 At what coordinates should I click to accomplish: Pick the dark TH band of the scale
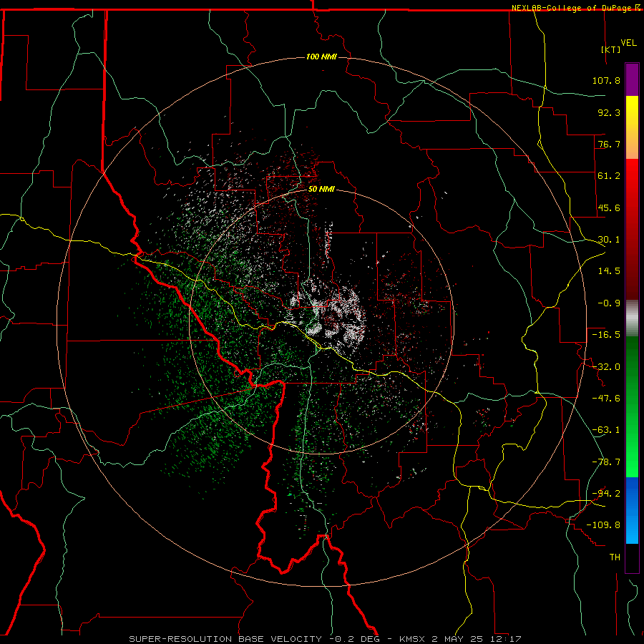[x=632, y=558]
